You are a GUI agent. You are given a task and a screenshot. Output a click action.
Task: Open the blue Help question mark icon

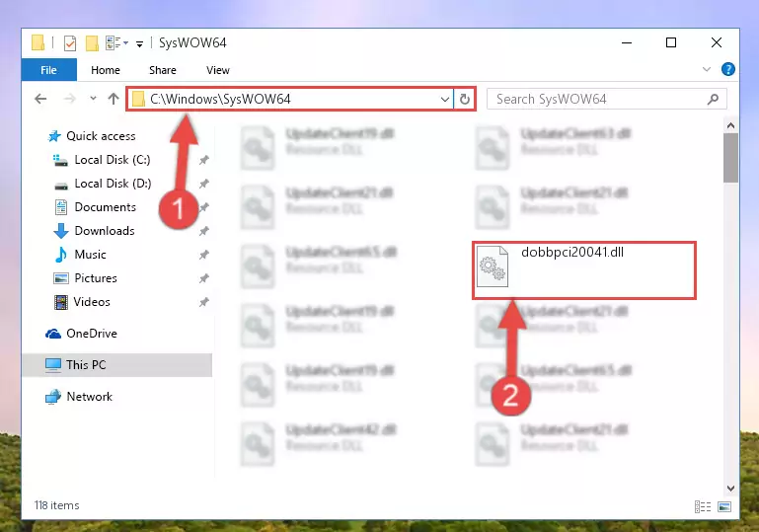point(727,69)
